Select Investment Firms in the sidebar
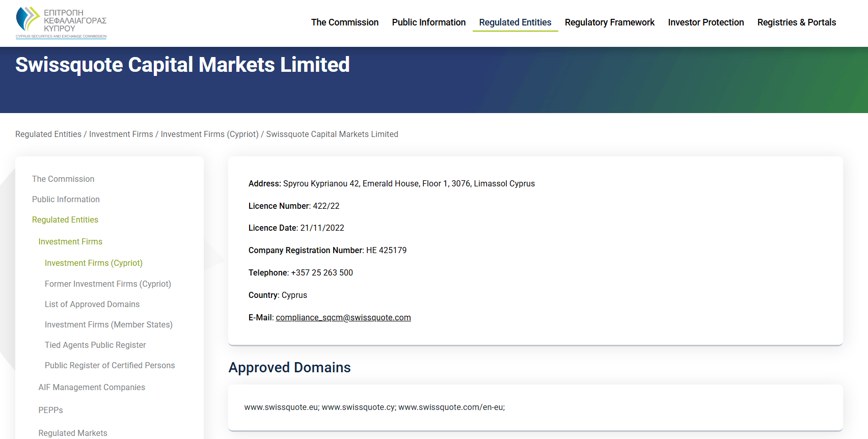868x439 pixels. point(70,241)
